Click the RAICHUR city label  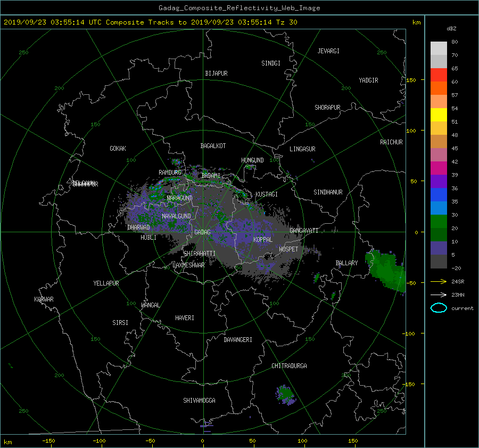pyautogui.click(x=391, y=142)
